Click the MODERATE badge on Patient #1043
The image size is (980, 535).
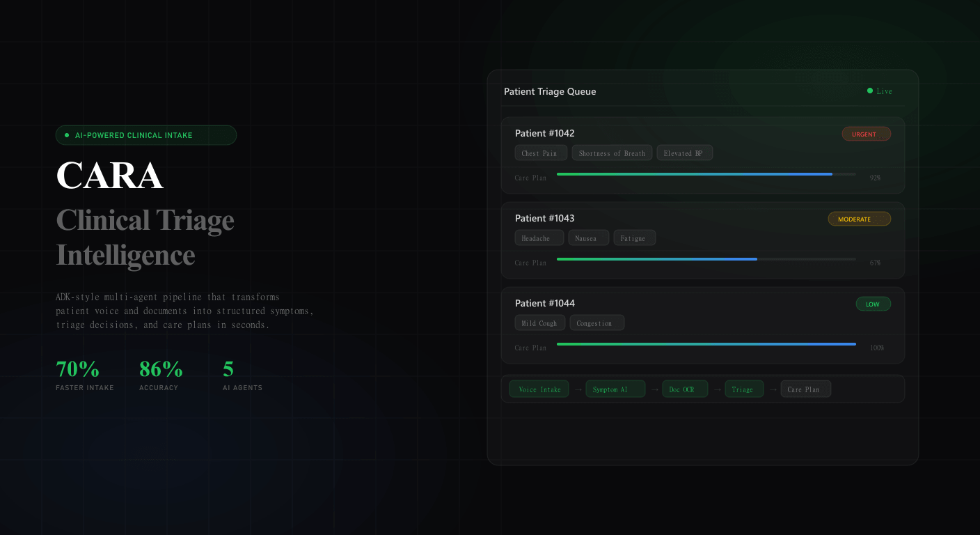tap(859, 219)
